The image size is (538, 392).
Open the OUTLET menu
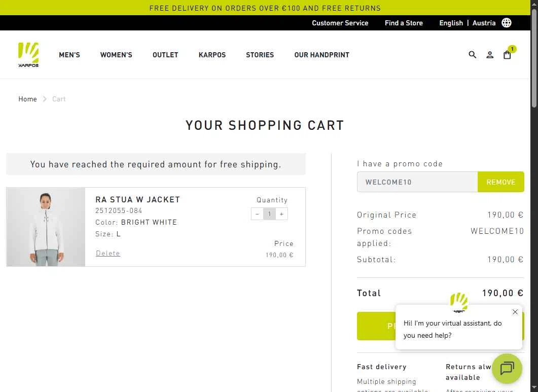tap(165, 55)
